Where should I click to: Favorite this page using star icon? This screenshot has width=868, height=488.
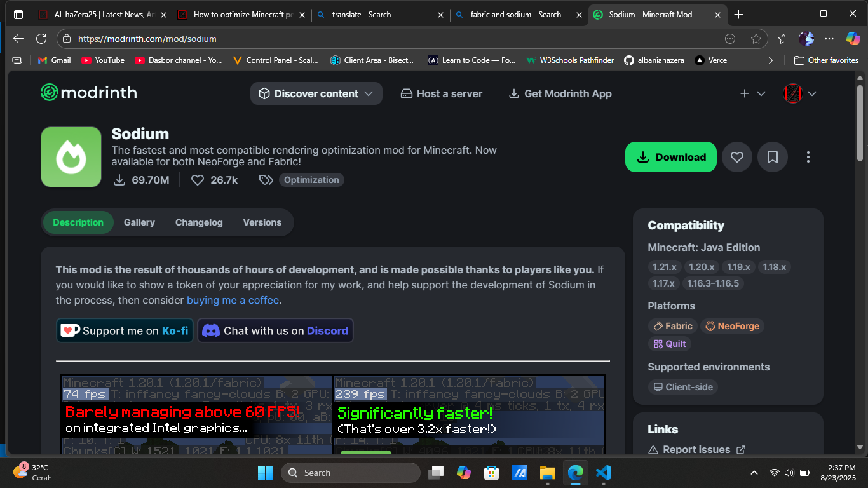[x=756, y=39]
